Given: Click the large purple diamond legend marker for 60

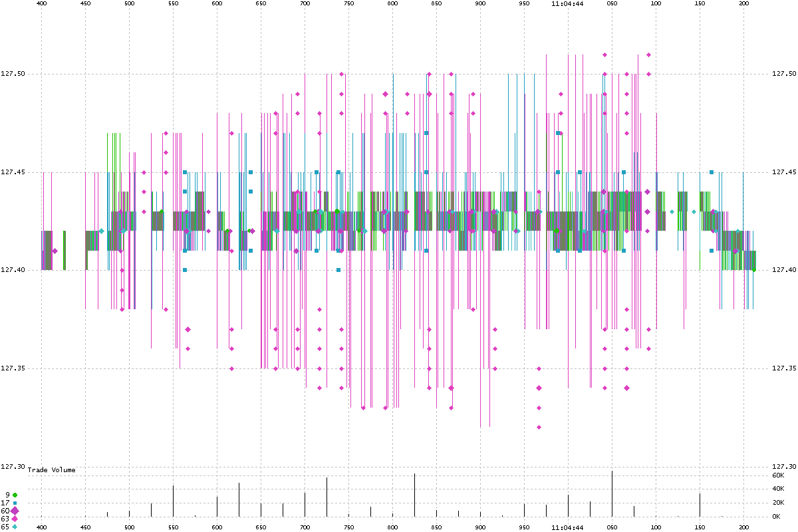Looking at the screenshot, I should [15, 511].
